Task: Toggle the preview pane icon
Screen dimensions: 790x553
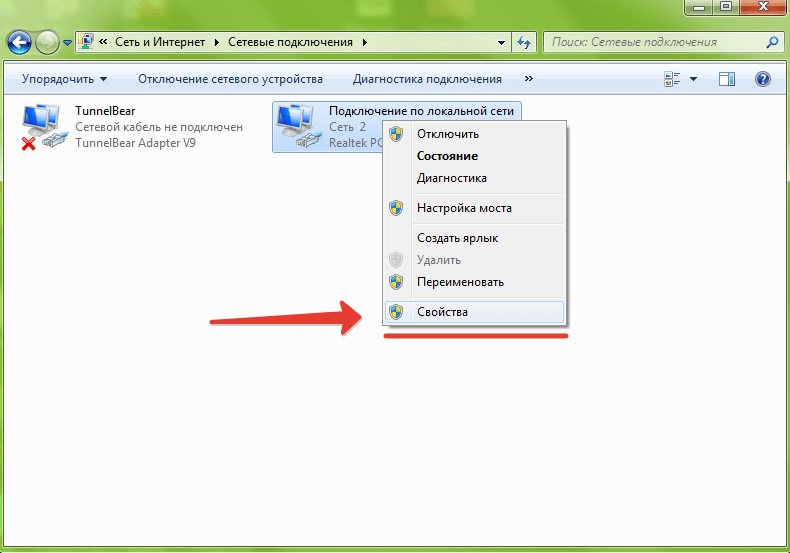Action: [x=727, y=79]
